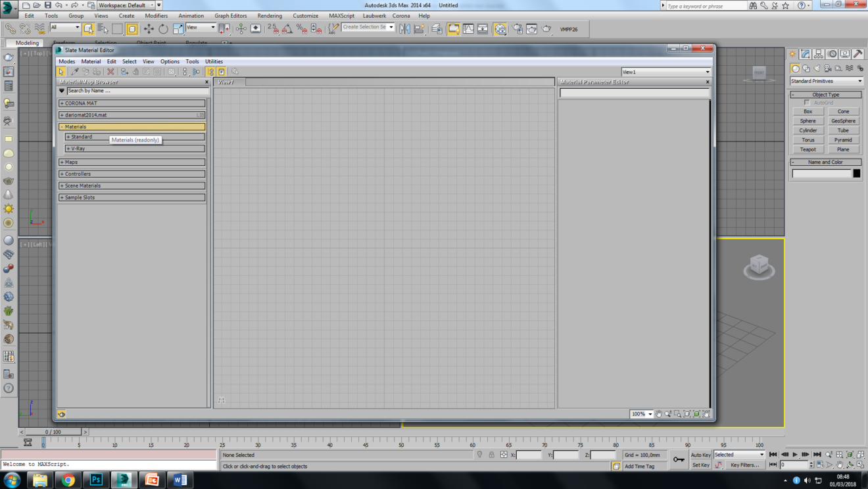Open the Display panel tab

[845, 54]
